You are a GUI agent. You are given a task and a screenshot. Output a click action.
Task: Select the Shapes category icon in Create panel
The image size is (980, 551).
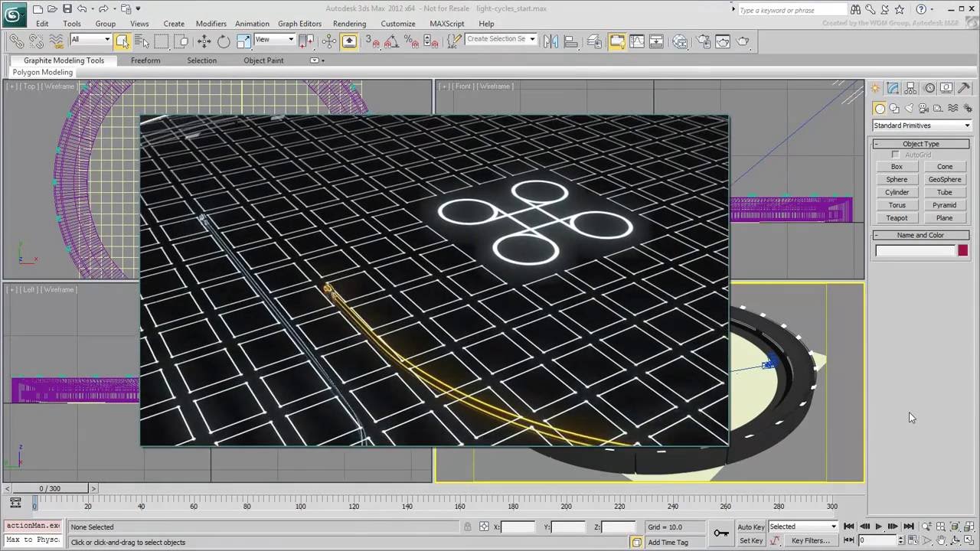(x=894, y=109)
